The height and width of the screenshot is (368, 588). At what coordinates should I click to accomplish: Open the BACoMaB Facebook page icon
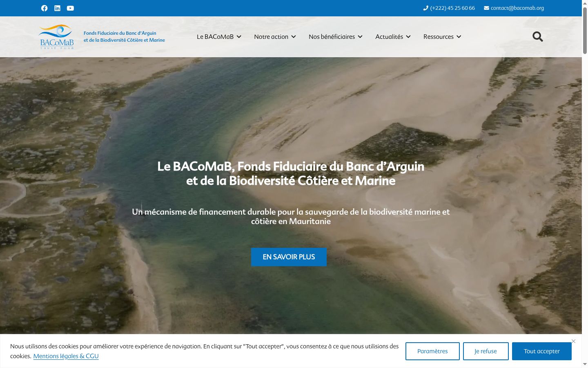[45, 8]
